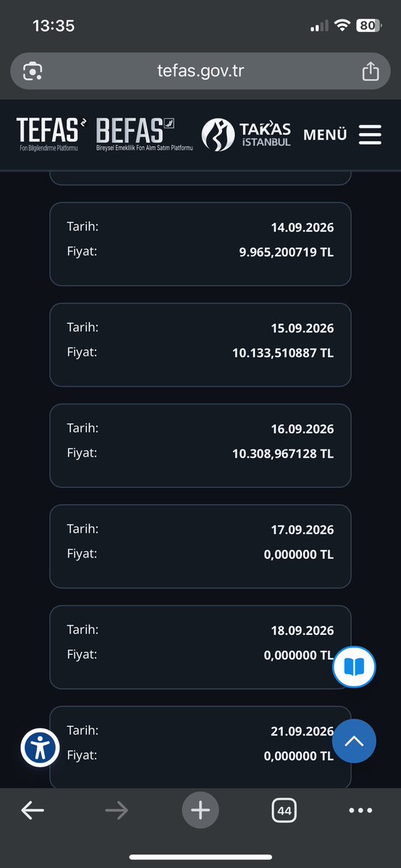The height and width of the screenshot is (868, 401).
Task: Tap the share icon in address bar
Action: tap(371, 71)
